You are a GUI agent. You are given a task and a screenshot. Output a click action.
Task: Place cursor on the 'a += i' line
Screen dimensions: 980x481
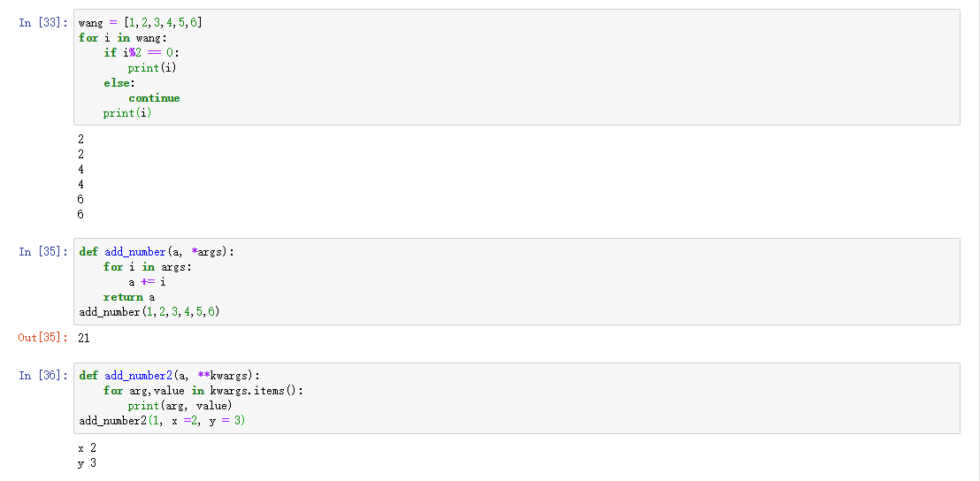click(147, 282)
